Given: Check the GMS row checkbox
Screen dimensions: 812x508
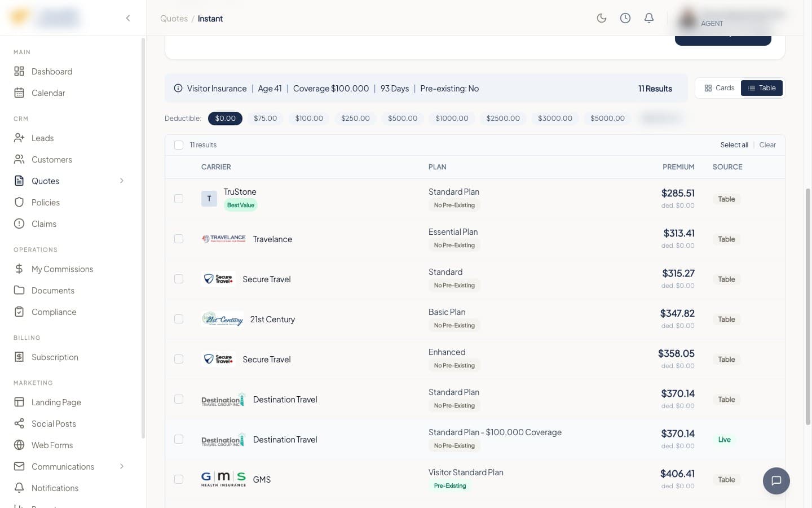Looking at the screenshot, I should pyautogui.click(x=179, y=479).
